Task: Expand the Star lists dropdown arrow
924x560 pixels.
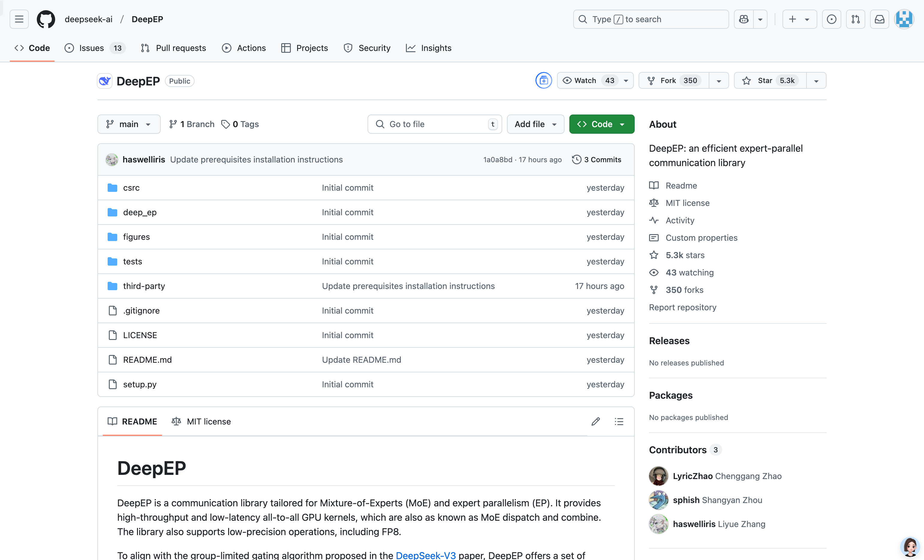Action: coord(816,80)
